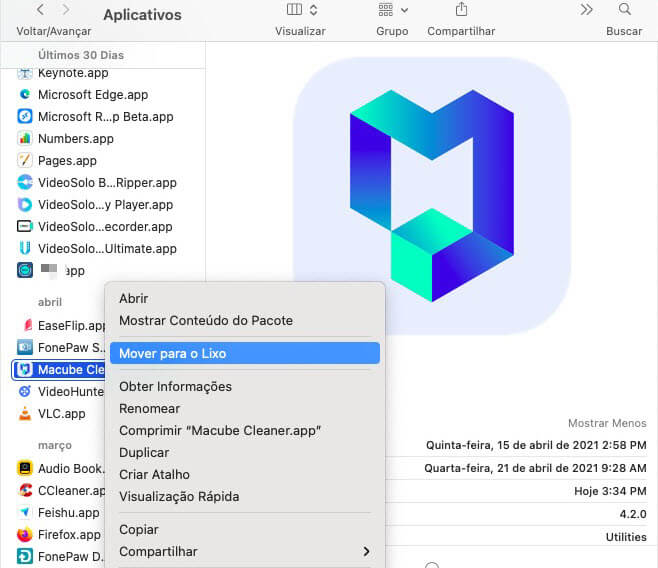Select the Macube Cleaner icon in list
This screenshot has height=568, width=658.
click(25, 370)
